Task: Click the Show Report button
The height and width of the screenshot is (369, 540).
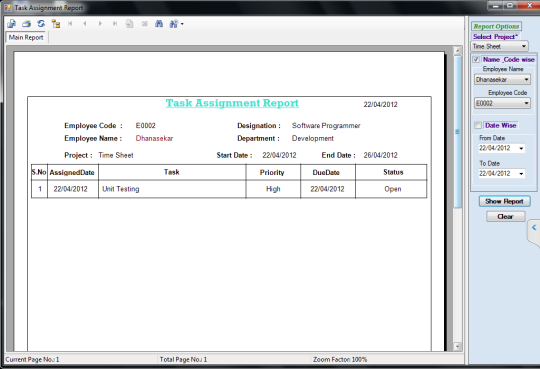Action: [505, 201]
